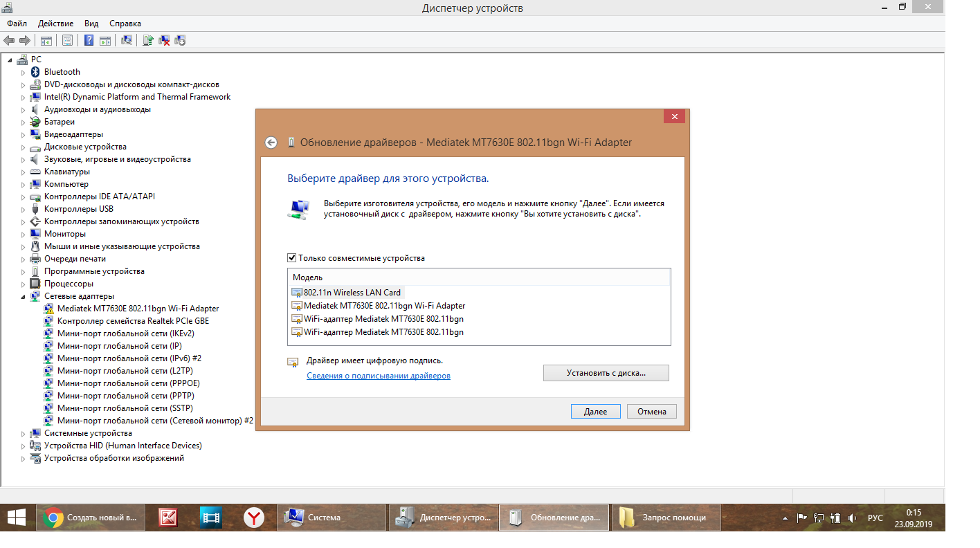Open the Windows Start button
The width and height of the screenshot is (980, 548).
point(17,517)
